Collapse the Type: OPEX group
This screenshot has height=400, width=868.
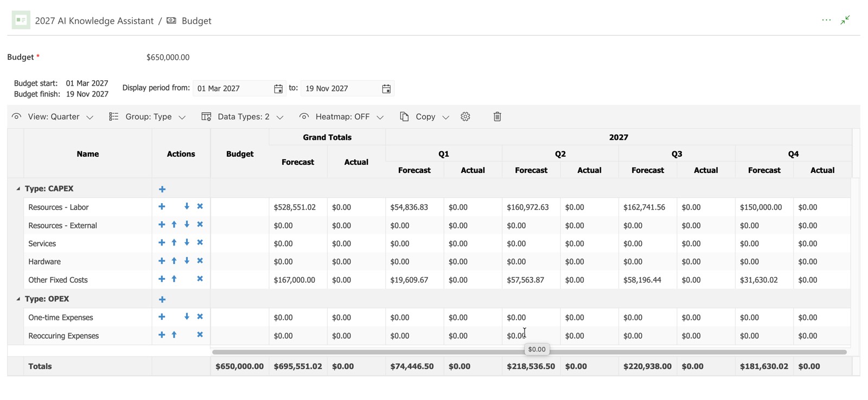pos(18,299)
